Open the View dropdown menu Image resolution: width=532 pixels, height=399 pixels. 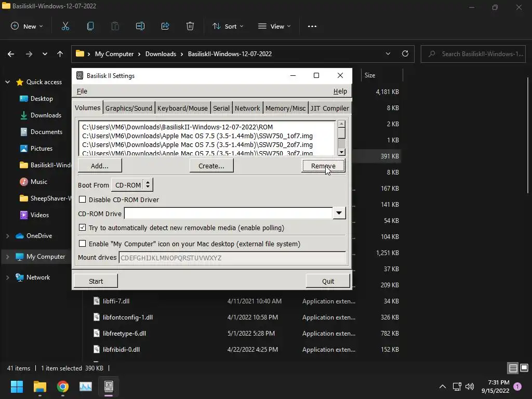coord(274,26)
